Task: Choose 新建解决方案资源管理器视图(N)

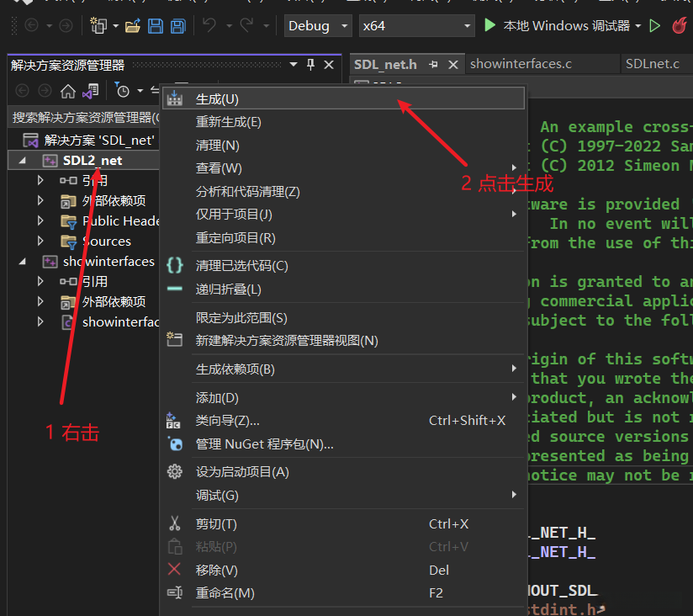Action: tap(343, 341)
